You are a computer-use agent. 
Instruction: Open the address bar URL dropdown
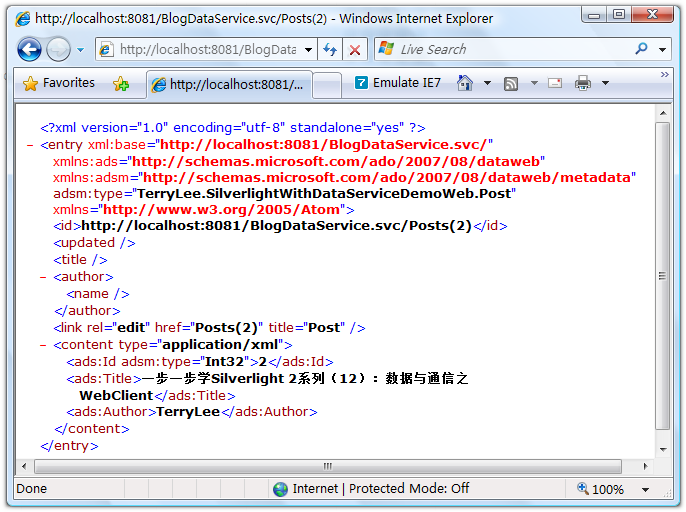tap(307, 49)
